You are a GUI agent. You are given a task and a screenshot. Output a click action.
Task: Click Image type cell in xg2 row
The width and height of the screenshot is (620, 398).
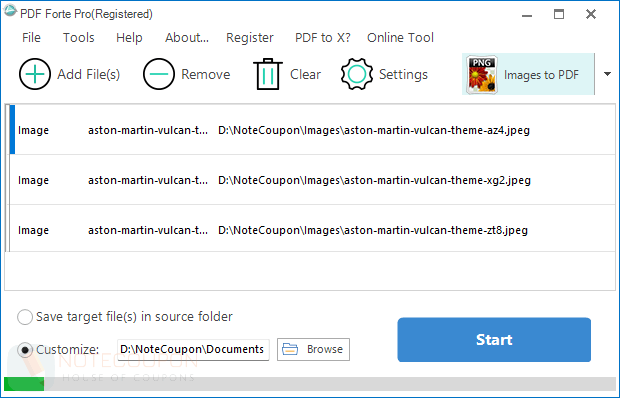[x=33, y=180]
